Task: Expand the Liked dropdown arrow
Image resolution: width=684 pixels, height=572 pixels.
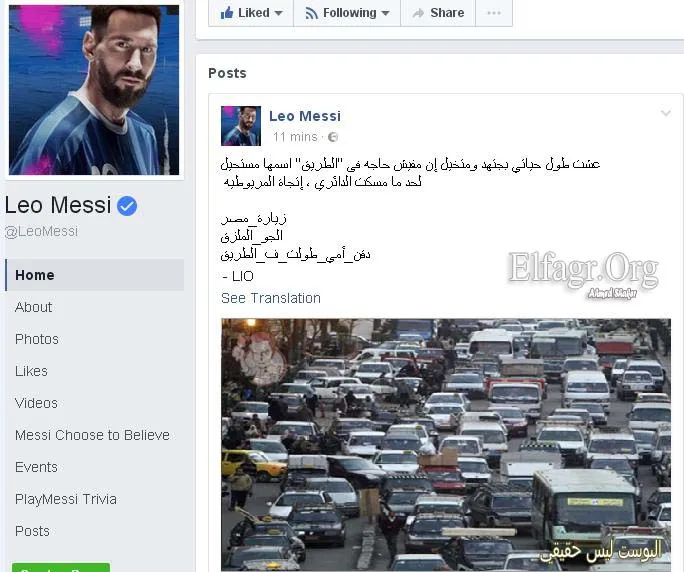Action: pyautogui.click(x=278, y=14)
